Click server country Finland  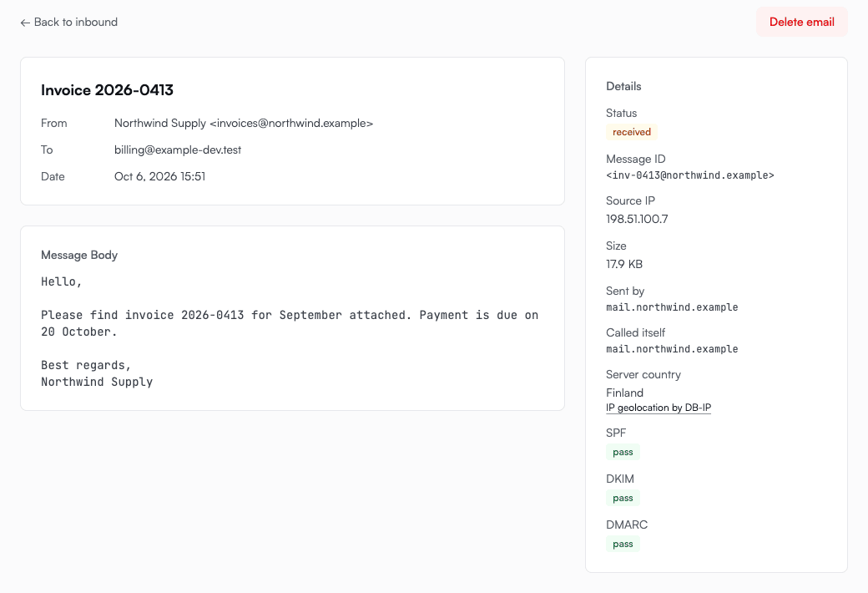pos(624,393)
